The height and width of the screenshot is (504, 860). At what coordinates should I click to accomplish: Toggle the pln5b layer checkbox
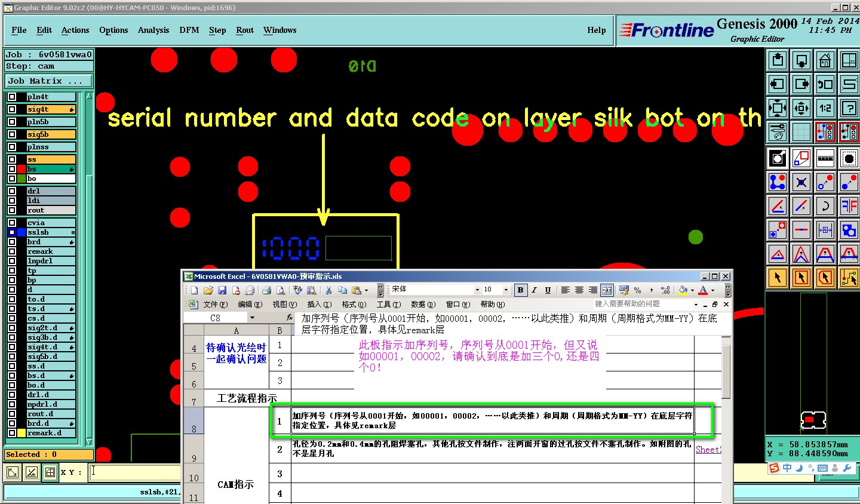click(x=12, y=122)
